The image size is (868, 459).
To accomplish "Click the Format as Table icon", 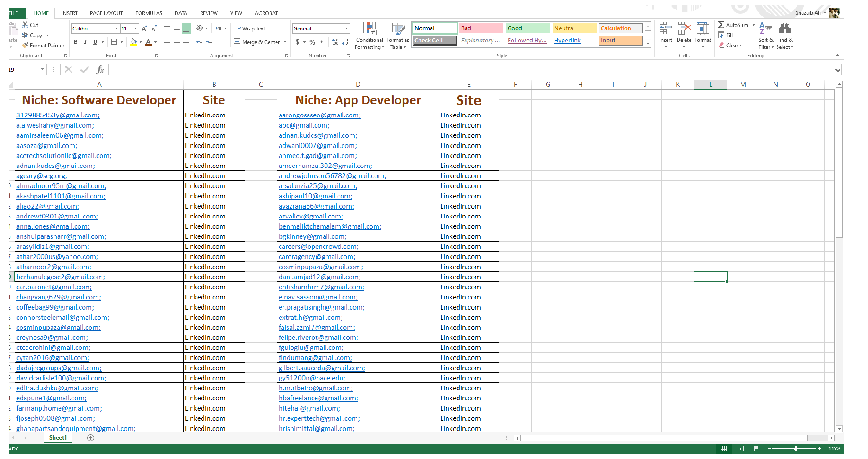I will point(398,30).
